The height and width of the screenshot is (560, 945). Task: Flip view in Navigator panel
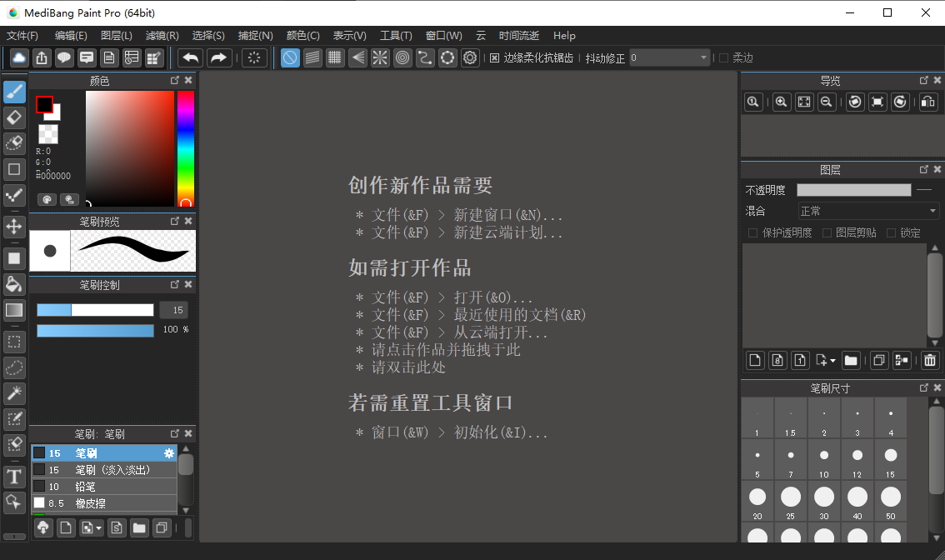pyautogui.click(x=928, y=102)
